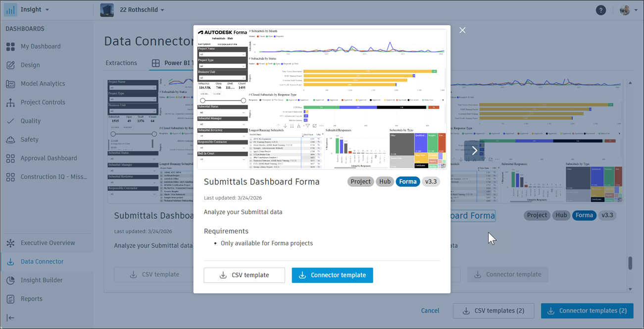Click the v3.3 version tag in dialog
Image resolution: width=644 pixels, height=329 pixels.
tap(431, 182)
